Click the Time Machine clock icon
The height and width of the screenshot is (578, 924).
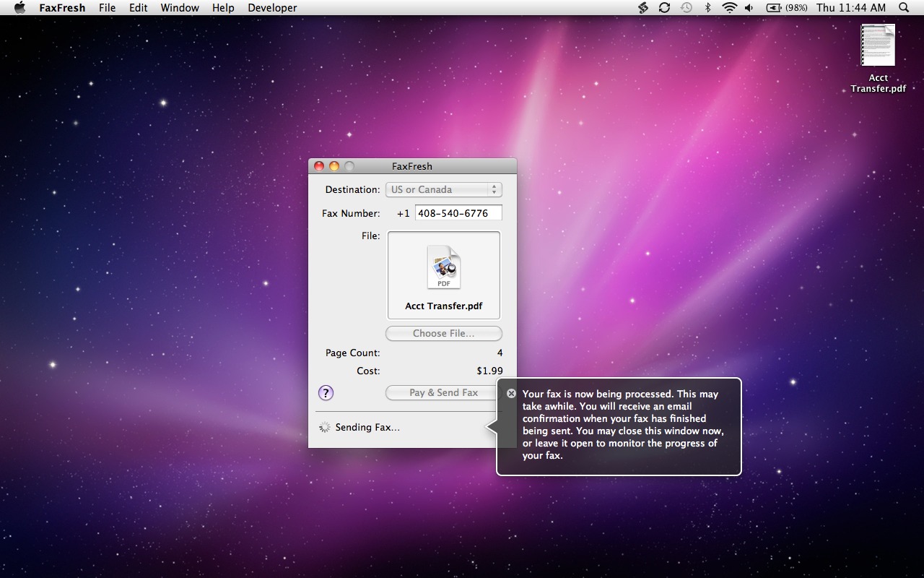point(686,8)
